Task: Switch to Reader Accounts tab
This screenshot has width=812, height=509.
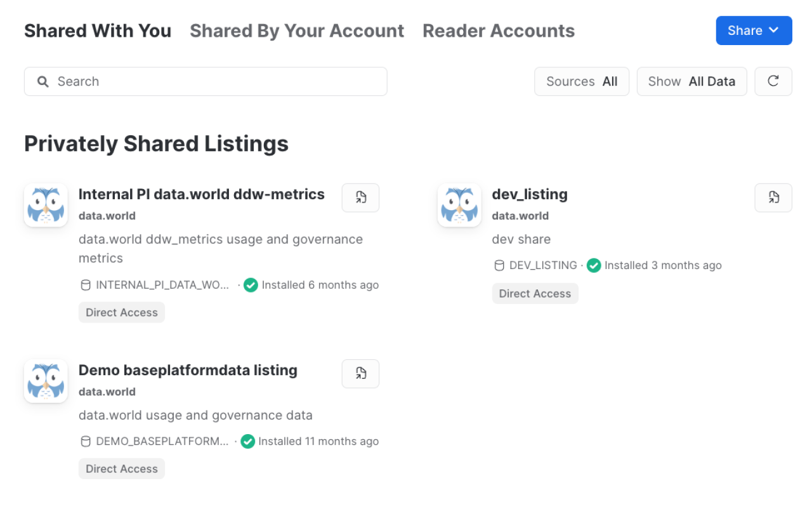Action: (499, 30)
